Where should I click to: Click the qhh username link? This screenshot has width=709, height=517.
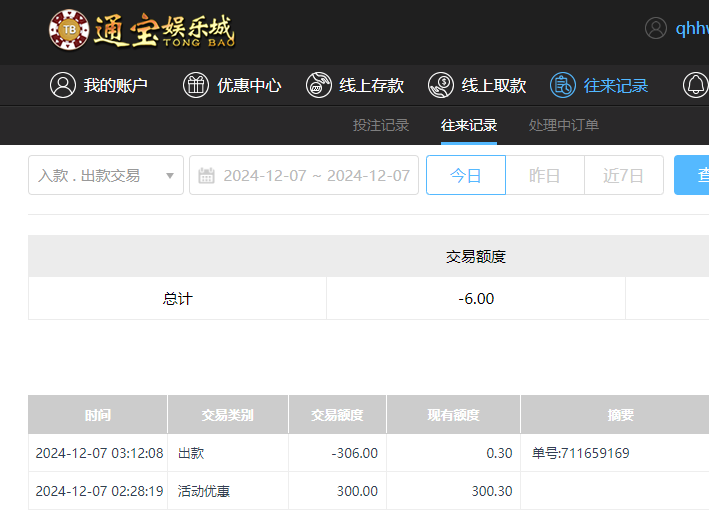click(x=692, y=28)
